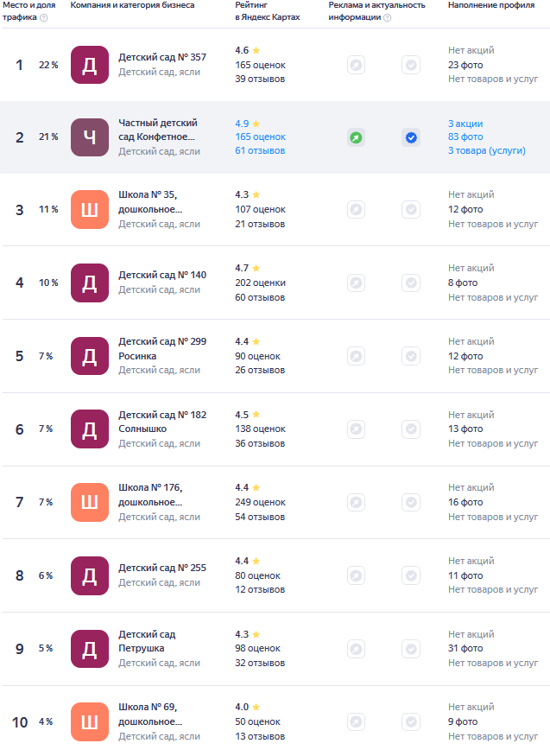This screenshot has height=756, width=550.
Task: Click the gray advertising icon for Детский сад № 182
Action: [x=356, y=429]
